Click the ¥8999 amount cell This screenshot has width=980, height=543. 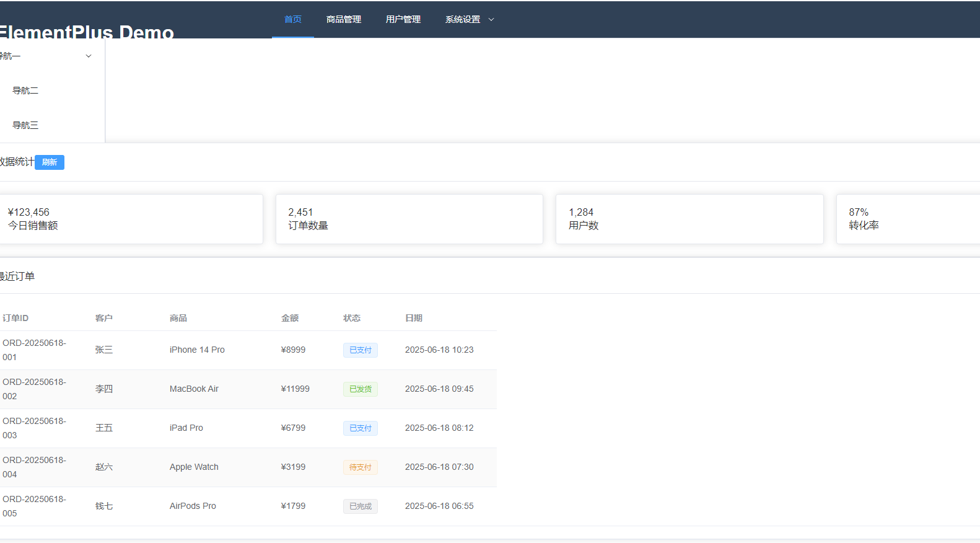[x=294, y=350]
